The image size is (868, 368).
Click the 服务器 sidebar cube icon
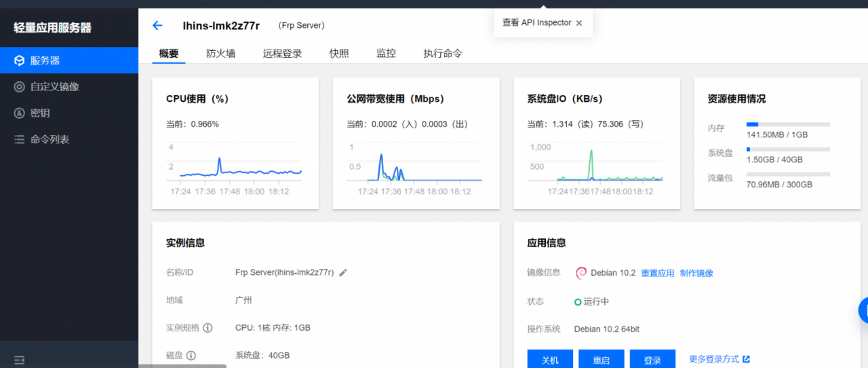(x=20, y=60)
